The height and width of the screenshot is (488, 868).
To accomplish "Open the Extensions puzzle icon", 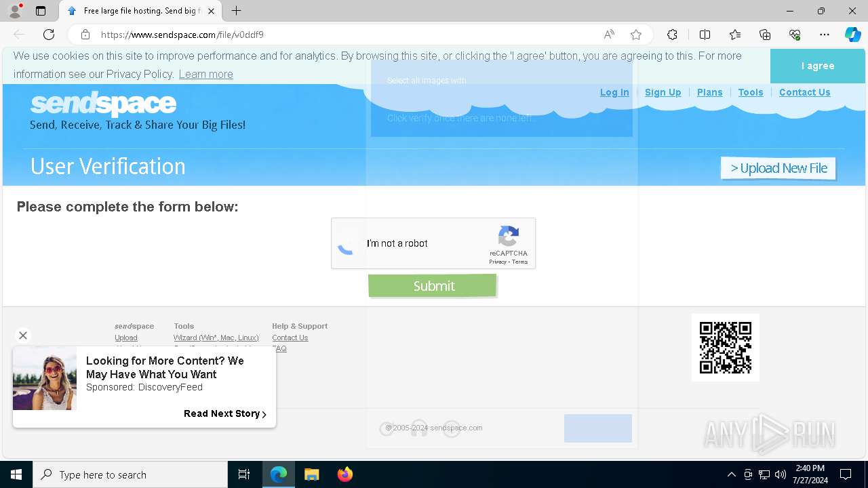I will click(672, 35).
